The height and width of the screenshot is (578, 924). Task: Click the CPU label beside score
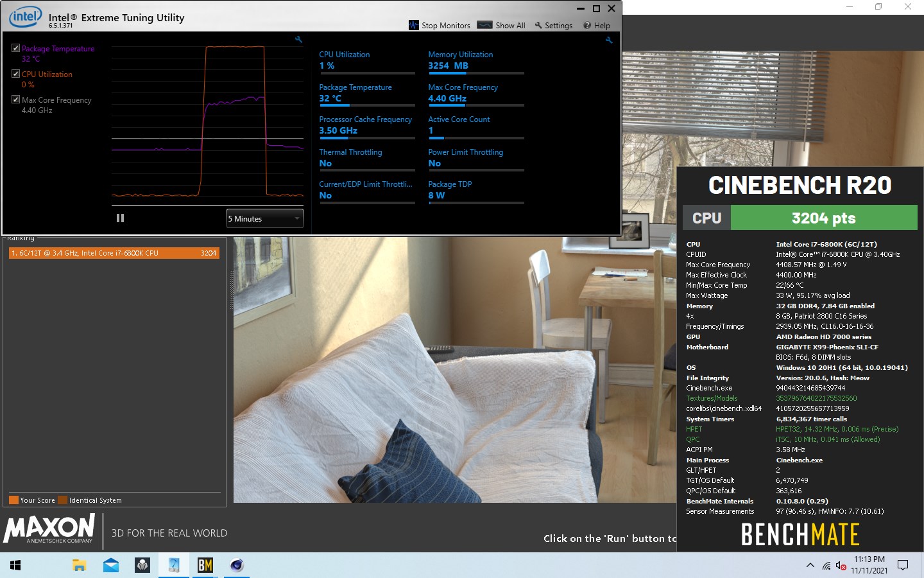pos(706,218)
